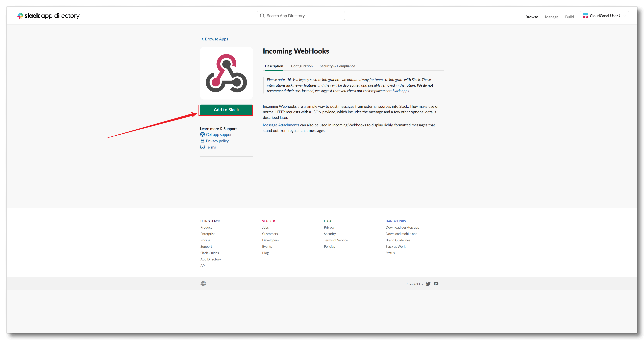Viewport: 644px width, 340px height.
Task: Click the Incoming WebHooks app logo
Action: click(x=226, y=73)
